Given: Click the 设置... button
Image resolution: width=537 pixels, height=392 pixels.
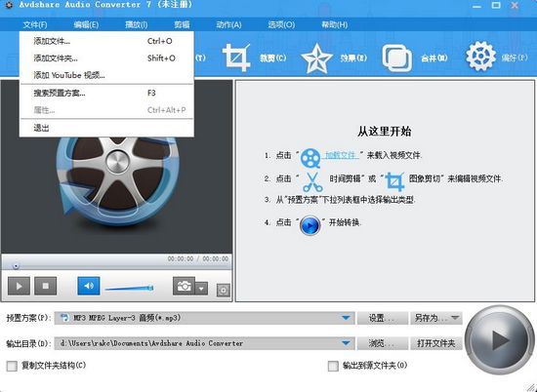Looking at the screenshot, I should click(383, 318).
